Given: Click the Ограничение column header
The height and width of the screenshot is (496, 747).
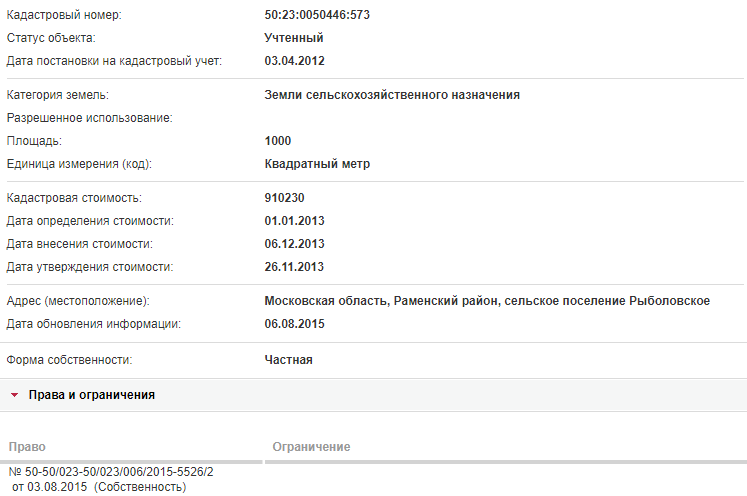Looking at the screenshot, I should tap(311, 447).
